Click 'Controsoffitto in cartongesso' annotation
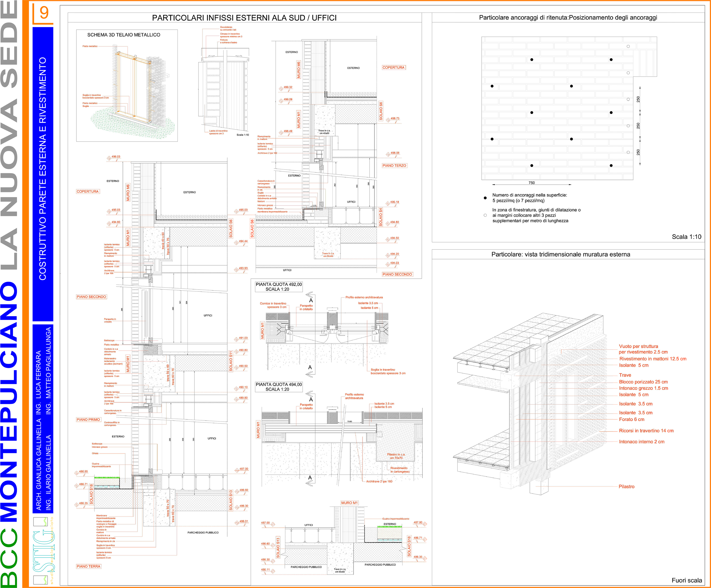 tap(112, 424)
